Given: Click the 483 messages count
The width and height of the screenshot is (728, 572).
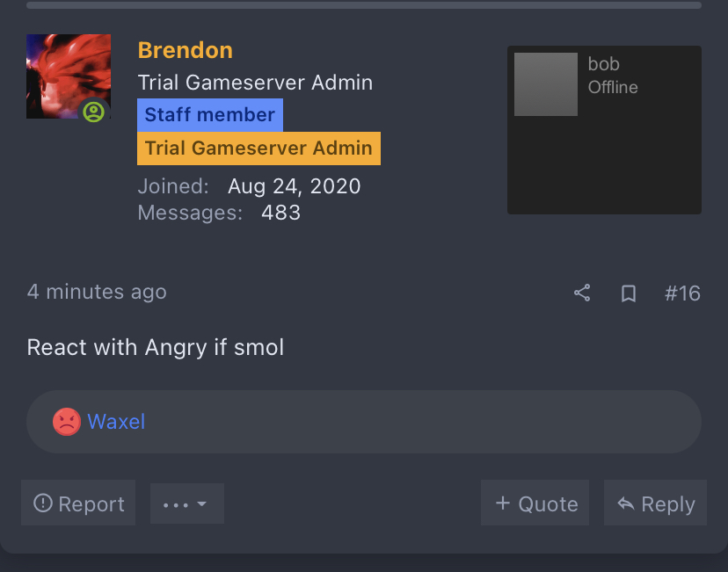Looking at the screenshot, I should tap(281, 213).
